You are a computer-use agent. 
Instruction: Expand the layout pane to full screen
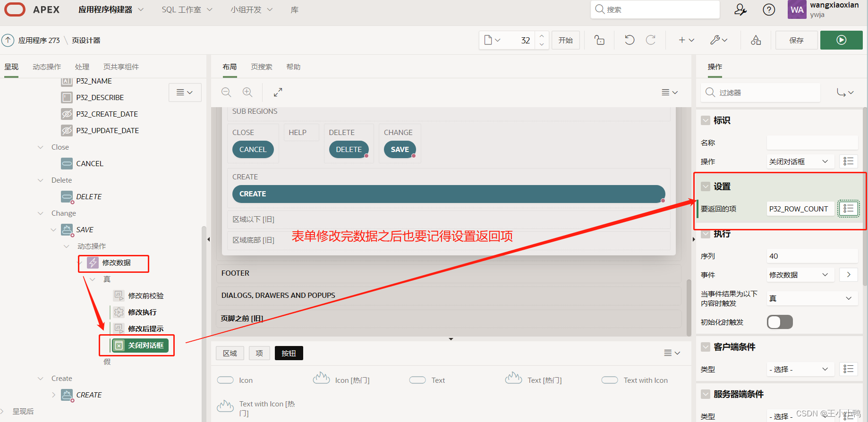(278, 92)
